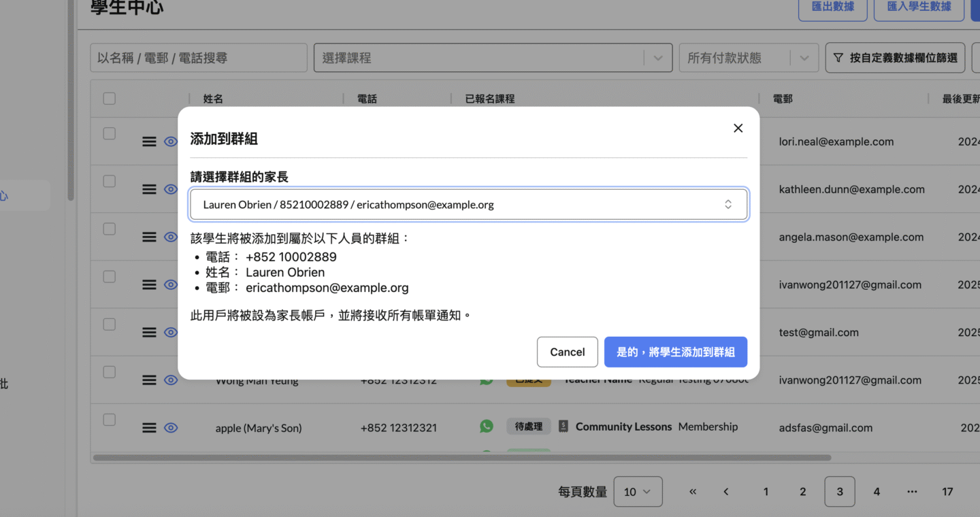
Task: Open the 所有付款狀態 payment status dropdown
Action: 804,58
